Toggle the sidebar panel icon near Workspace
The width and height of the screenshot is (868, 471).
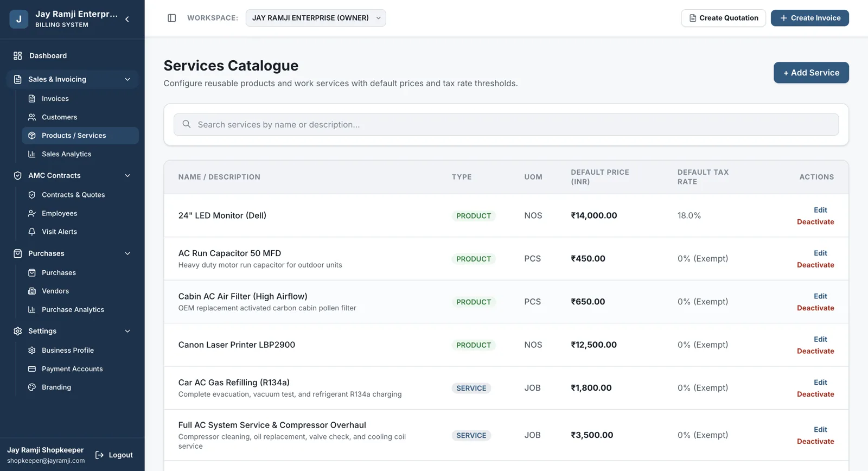(172, 18)
